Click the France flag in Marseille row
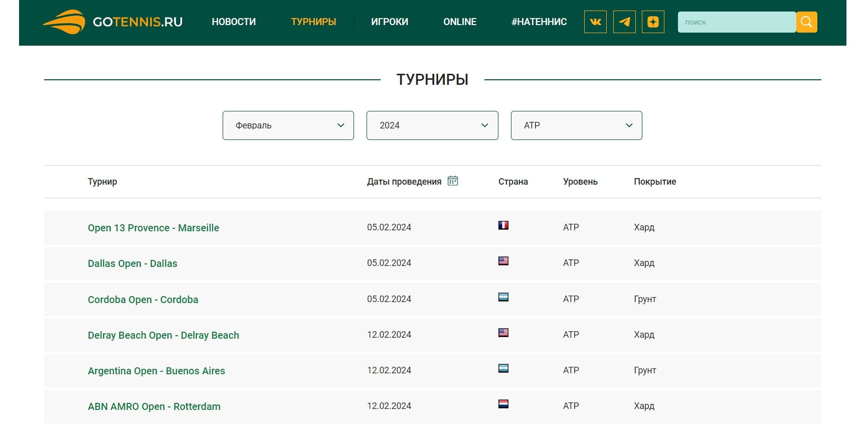This screenshot has height=425, width=868. pos(503,225)
